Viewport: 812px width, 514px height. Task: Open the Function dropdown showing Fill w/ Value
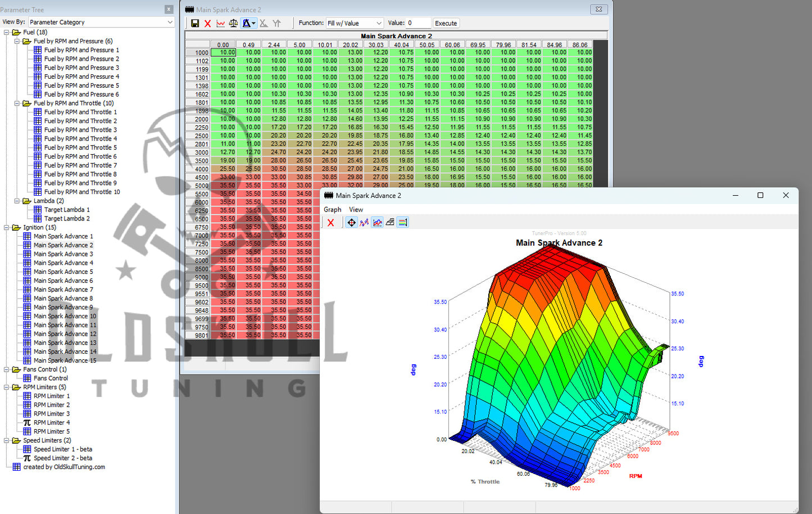point(355,23)
